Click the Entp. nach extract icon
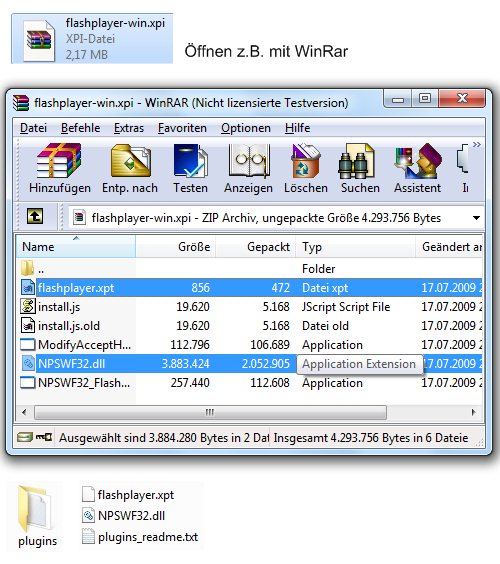This screenshot has width=500, height=564. [x=130, y=161]
